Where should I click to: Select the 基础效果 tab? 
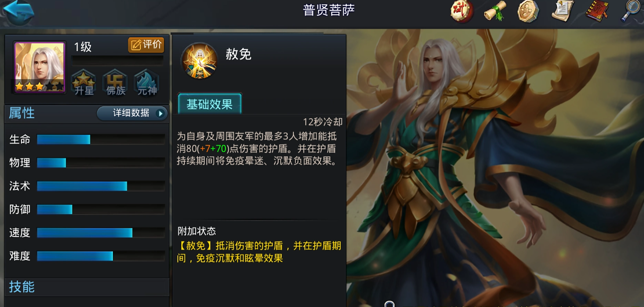point(210,104)
